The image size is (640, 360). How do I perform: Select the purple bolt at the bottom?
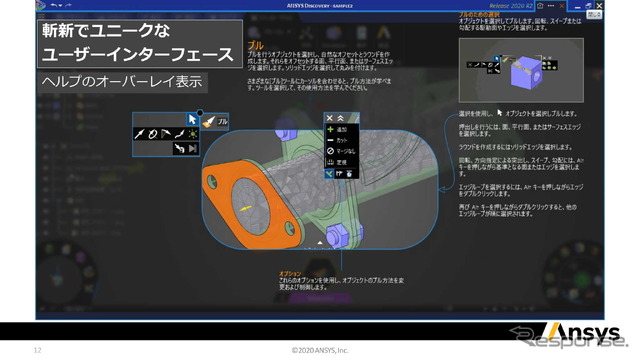[x=338, y=235]
